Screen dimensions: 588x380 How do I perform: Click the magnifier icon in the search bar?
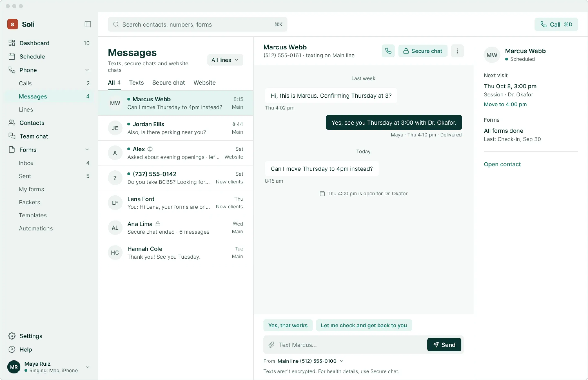116,25
